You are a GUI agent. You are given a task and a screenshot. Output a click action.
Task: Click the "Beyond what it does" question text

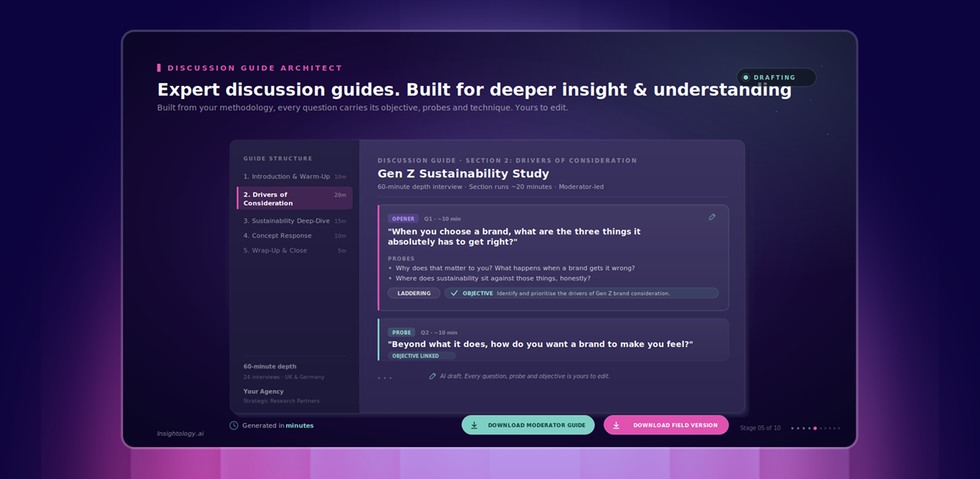tap(540, 344)
